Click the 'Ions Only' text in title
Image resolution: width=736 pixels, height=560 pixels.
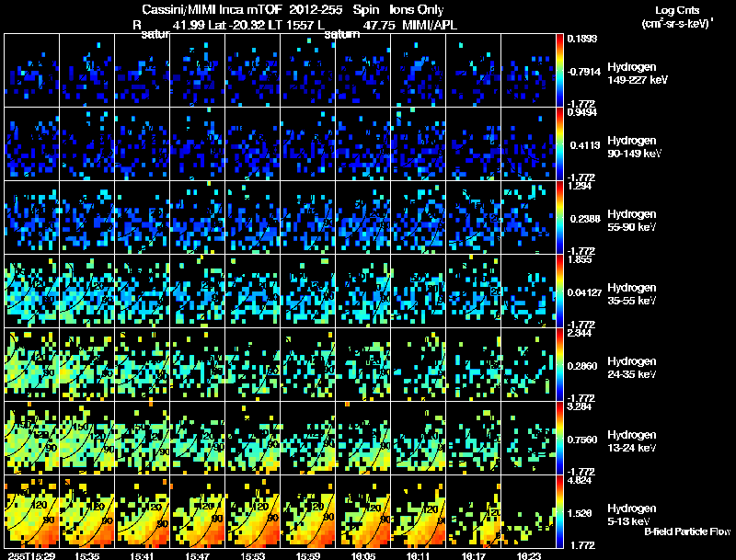coord(417,9)
